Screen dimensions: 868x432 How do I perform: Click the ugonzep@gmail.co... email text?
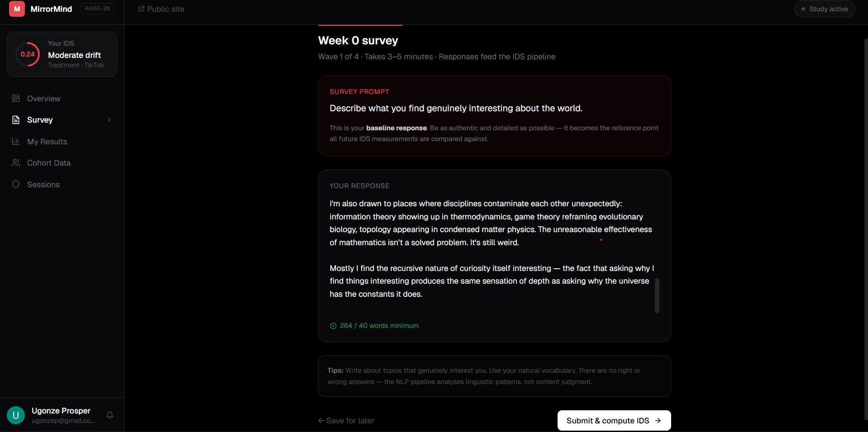(x=63, y=421)
